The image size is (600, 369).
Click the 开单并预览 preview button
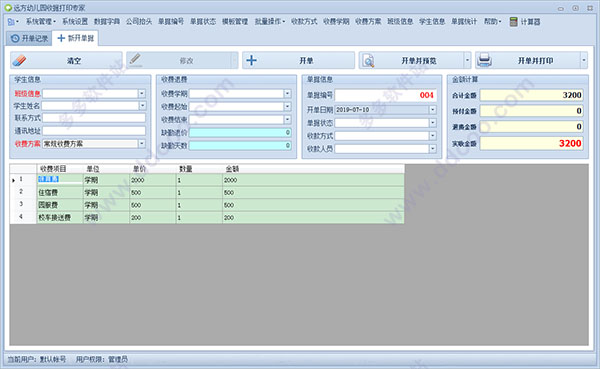coord(411,60)
